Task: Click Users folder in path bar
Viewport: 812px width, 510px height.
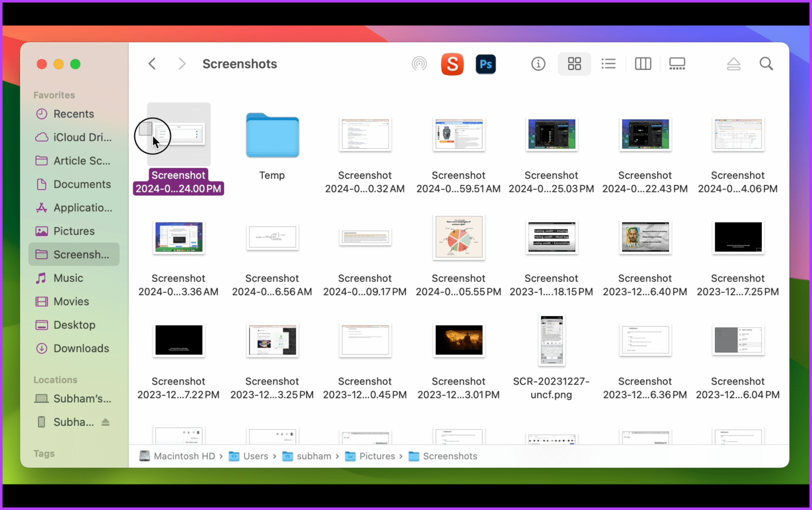Action: point(255,456)
